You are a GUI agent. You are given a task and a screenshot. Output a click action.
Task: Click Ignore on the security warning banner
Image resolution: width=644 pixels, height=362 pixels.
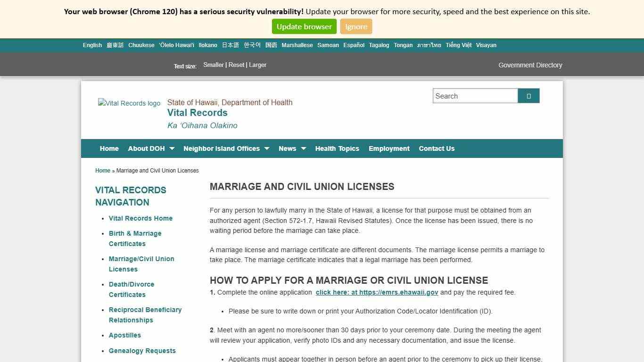[x=356, y=26]
